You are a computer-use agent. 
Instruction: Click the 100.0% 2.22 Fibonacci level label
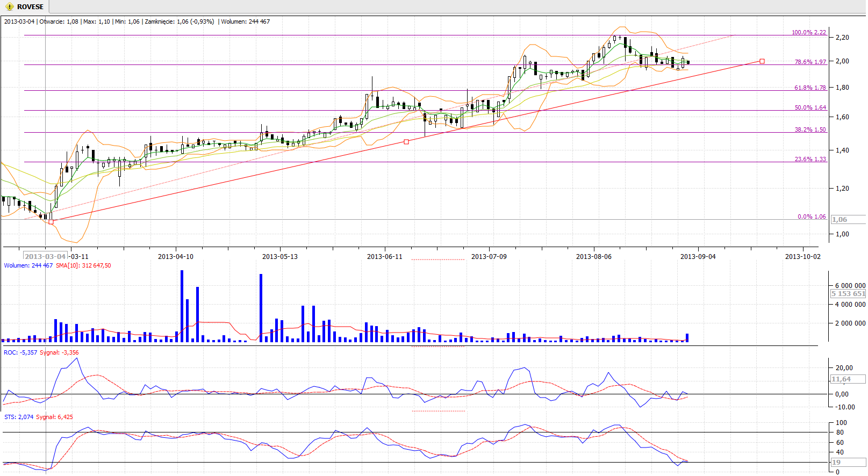pos(809,32)
